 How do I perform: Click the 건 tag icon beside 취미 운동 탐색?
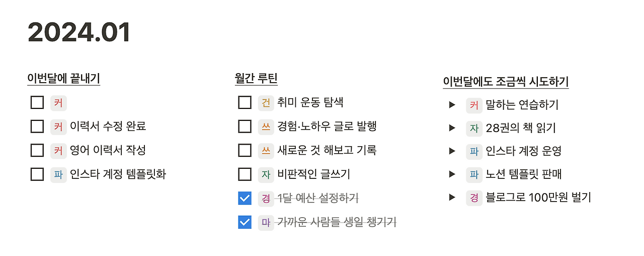(266, 103)
